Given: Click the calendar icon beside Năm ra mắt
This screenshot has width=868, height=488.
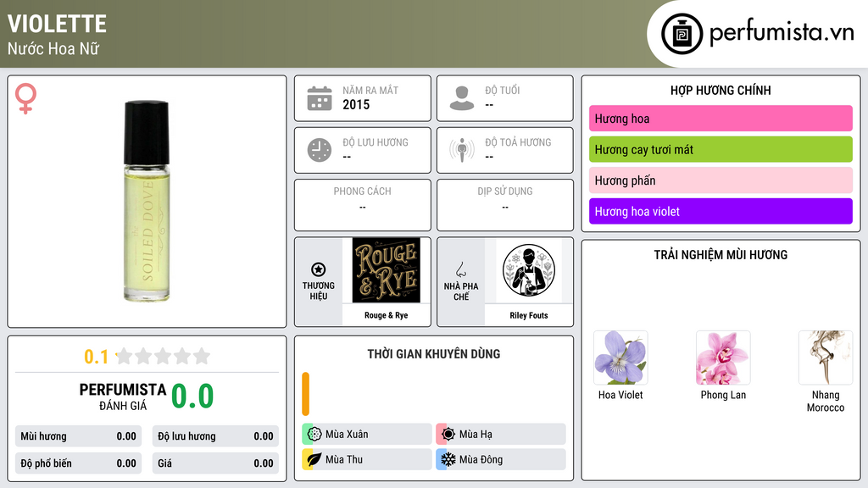Looking at the screenshot, I should point(320,98).
